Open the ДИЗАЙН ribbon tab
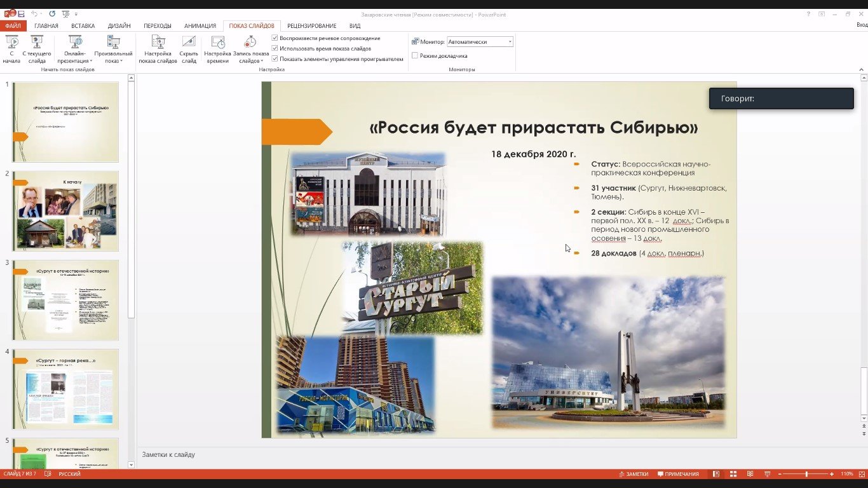 (x=119, y=26)
